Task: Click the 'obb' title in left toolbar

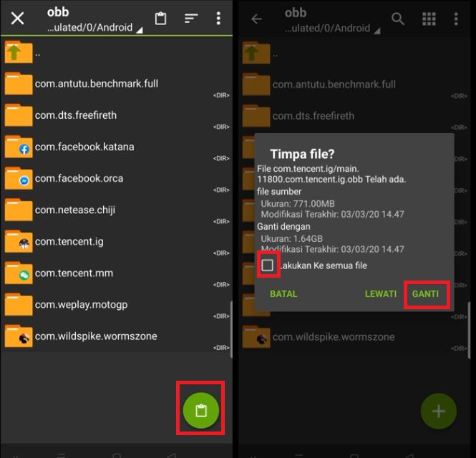Action: (58, 12)
